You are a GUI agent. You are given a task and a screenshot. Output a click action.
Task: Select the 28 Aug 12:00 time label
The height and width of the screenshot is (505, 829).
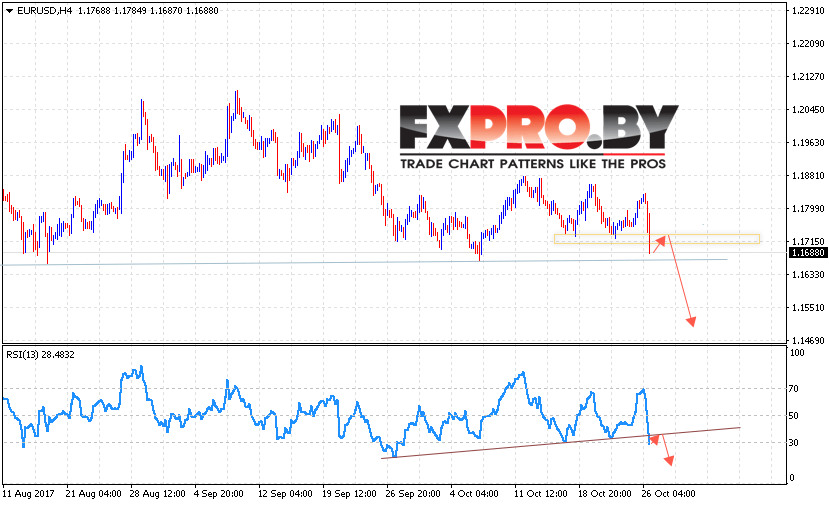coord(158,493)
